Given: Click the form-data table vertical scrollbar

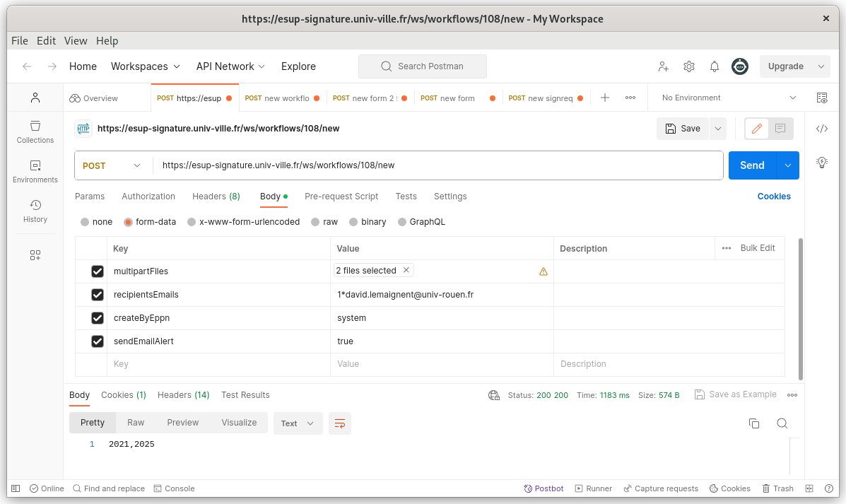Looking at the screenshot, I should point(800,308).
